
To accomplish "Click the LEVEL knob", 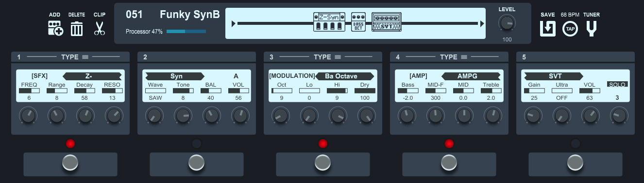I will click(x=507, y=23).
